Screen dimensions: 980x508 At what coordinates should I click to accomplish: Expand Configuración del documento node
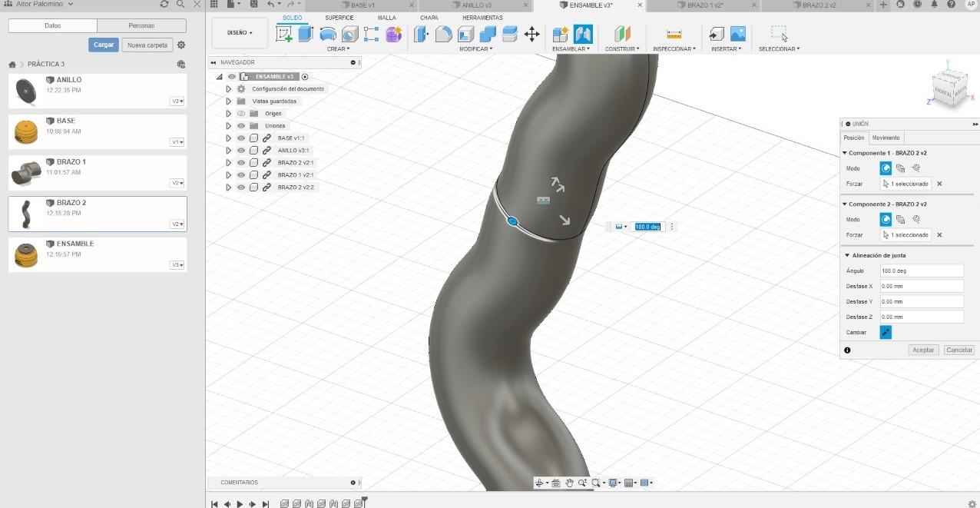click(228, 89)
